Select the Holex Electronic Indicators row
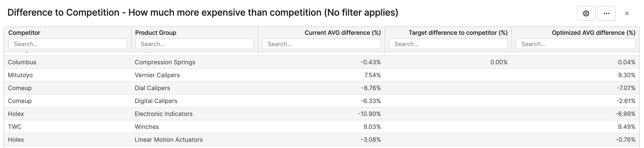 click(322, 114)
